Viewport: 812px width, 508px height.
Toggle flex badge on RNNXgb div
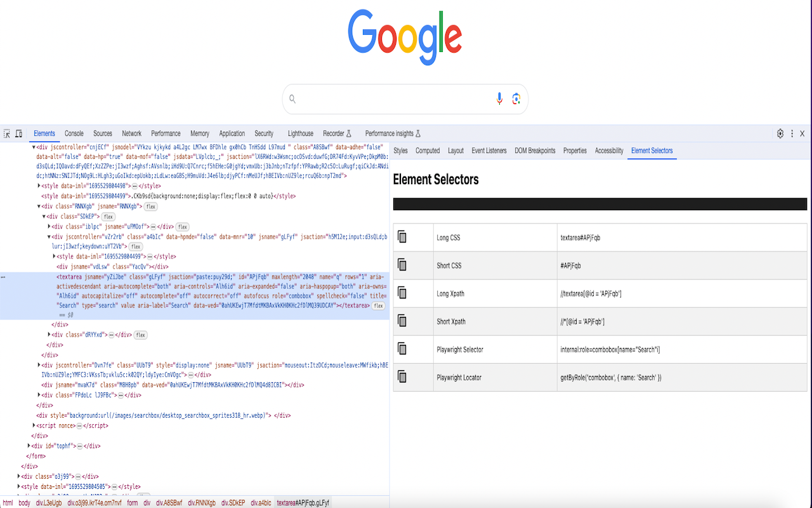[x=150, y=206]
